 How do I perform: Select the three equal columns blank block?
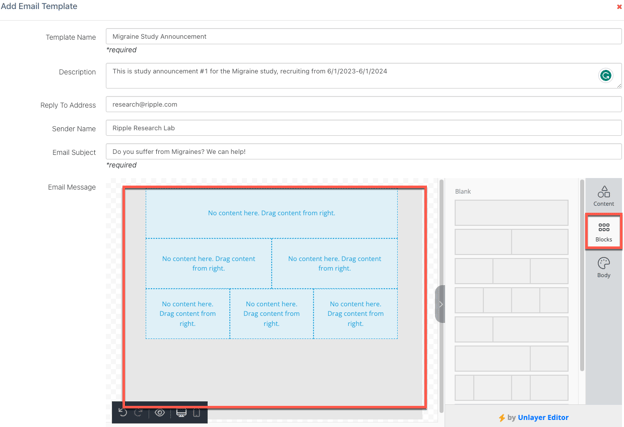click(x=511, y=271)
